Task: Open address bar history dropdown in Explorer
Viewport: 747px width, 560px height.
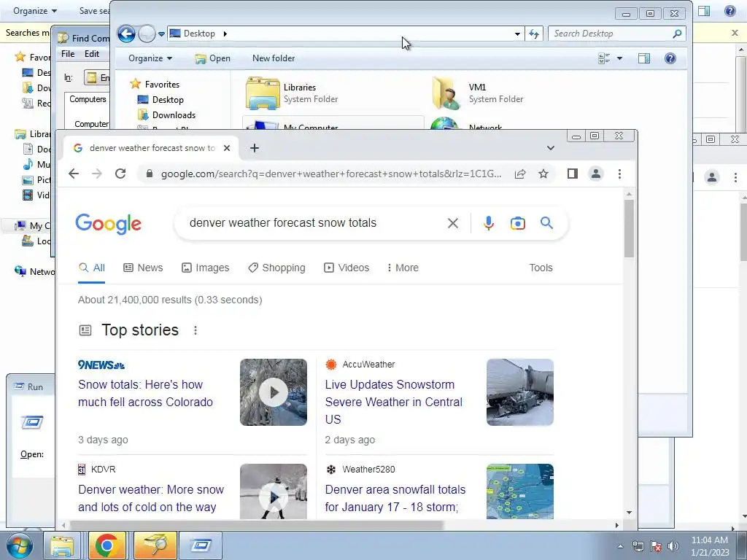Action: pyautogui.click(x=517, y=34)
